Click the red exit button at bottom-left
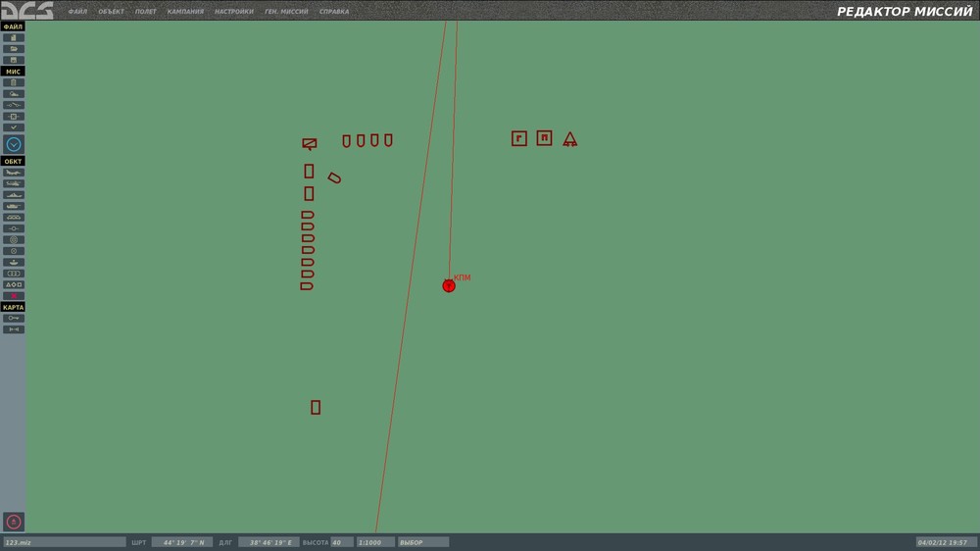Viewport: 980px width, 551px height. pos(13,523)
